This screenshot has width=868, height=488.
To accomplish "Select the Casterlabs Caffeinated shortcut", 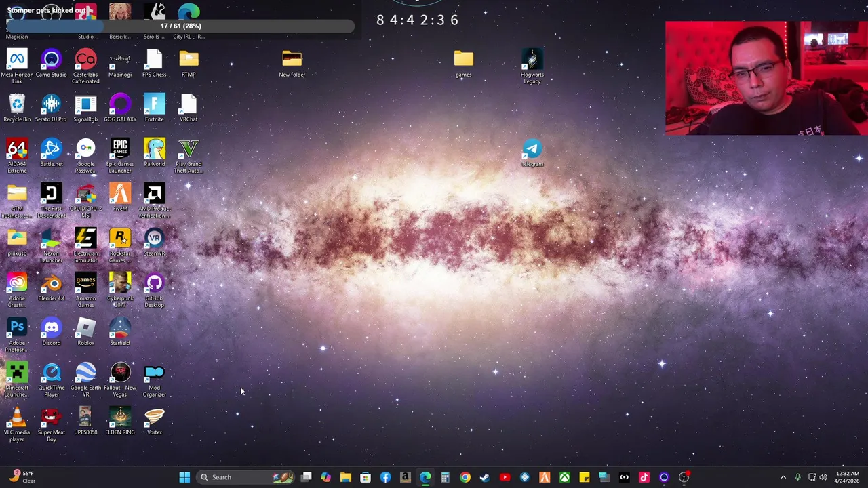I will pos(85,66).
